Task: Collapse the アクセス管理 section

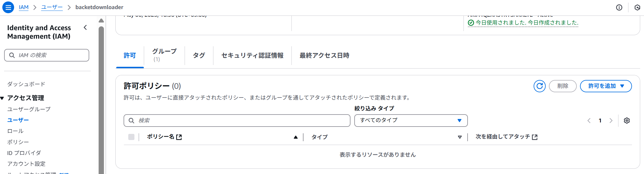Action: click(2, 98)
